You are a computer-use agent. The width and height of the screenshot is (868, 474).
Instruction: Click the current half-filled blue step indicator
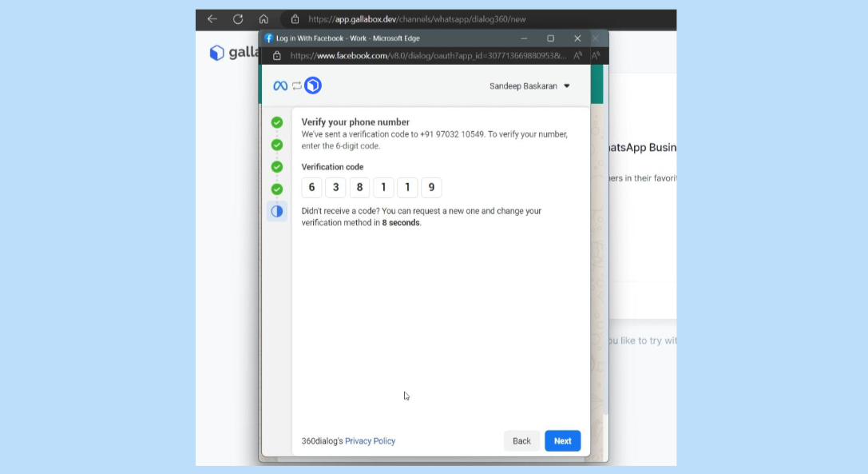(276, 212)
